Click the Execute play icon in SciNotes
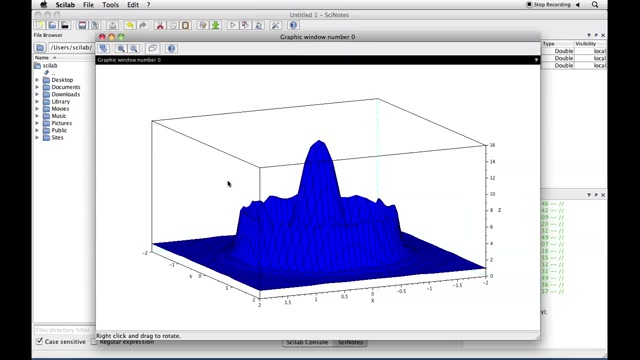The width and height of the screenshot is (640, 360). click(x=233, y=25)
